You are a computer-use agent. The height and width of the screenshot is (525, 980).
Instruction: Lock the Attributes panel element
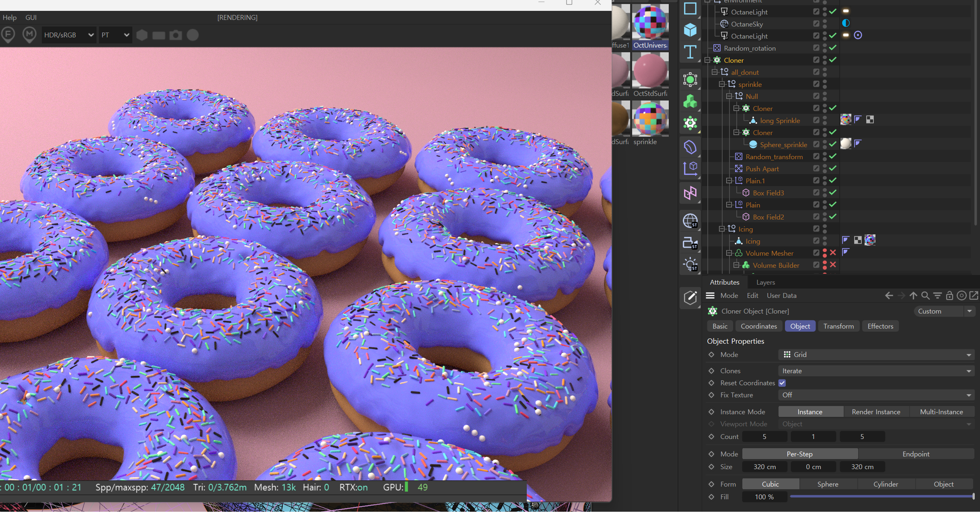tap(949, 296)
